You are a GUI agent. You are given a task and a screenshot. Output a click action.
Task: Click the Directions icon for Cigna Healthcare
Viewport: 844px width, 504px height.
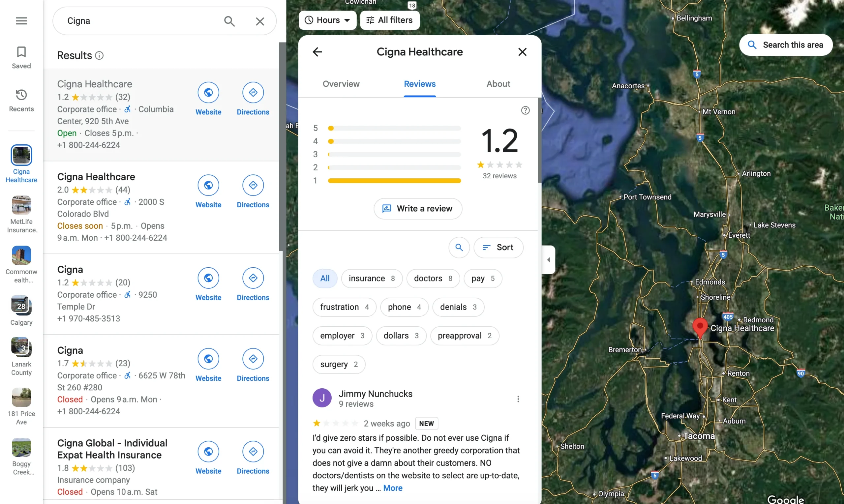click(x=253, y=92)
